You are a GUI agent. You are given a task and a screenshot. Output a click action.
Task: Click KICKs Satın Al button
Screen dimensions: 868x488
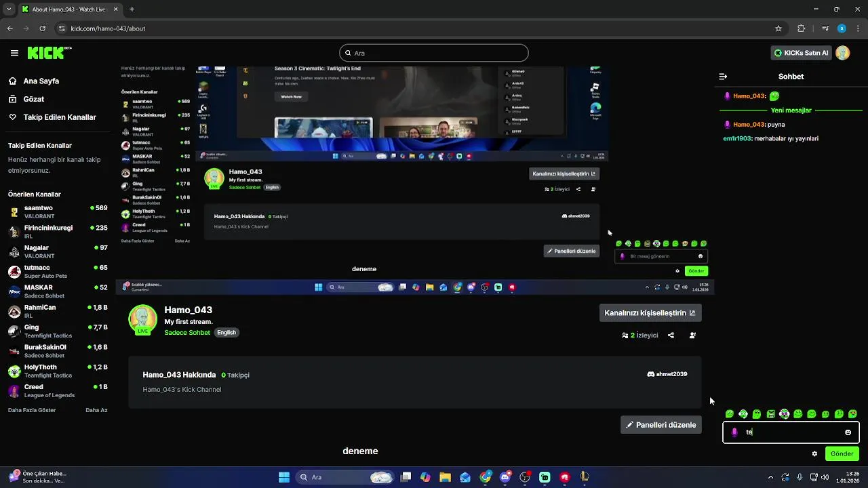[801, 53]
